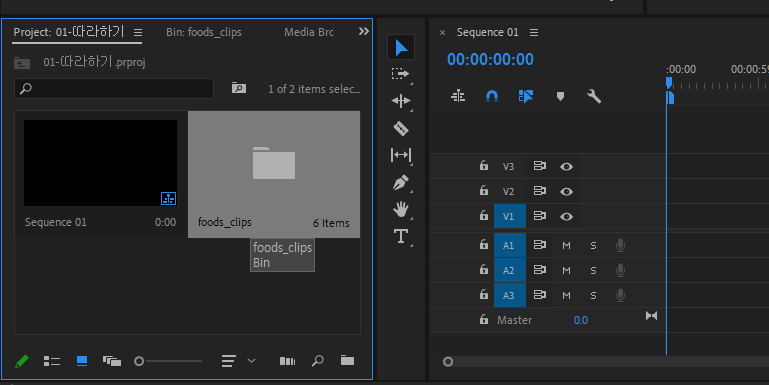Switch Project panel to List View
Image resolution: width=769 pixels, height=385 pixels.
pos(51,361)
